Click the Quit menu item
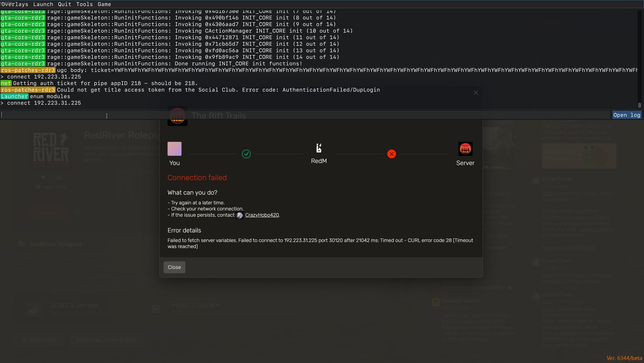 64,4
